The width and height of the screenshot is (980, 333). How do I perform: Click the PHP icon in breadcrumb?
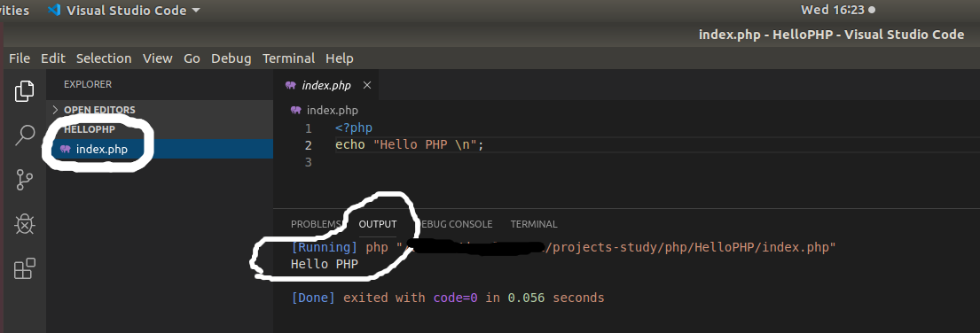point(296,111)
